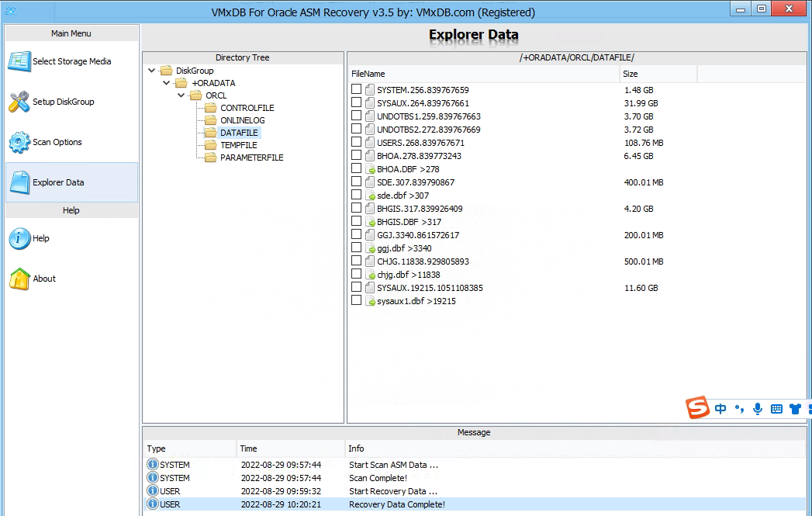The width and height of the screenshot is (812, 516).
Task: Tick the ggj.dbf >3340 checkbox
Action: coord(356,247)
